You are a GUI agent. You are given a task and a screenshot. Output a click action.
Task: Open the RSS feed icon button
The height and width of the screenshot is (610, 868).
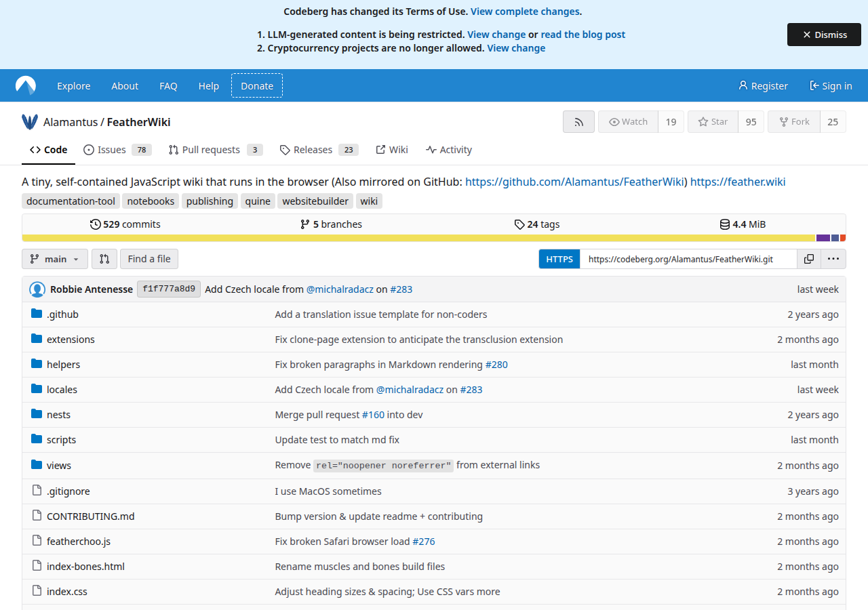point(578,122)
